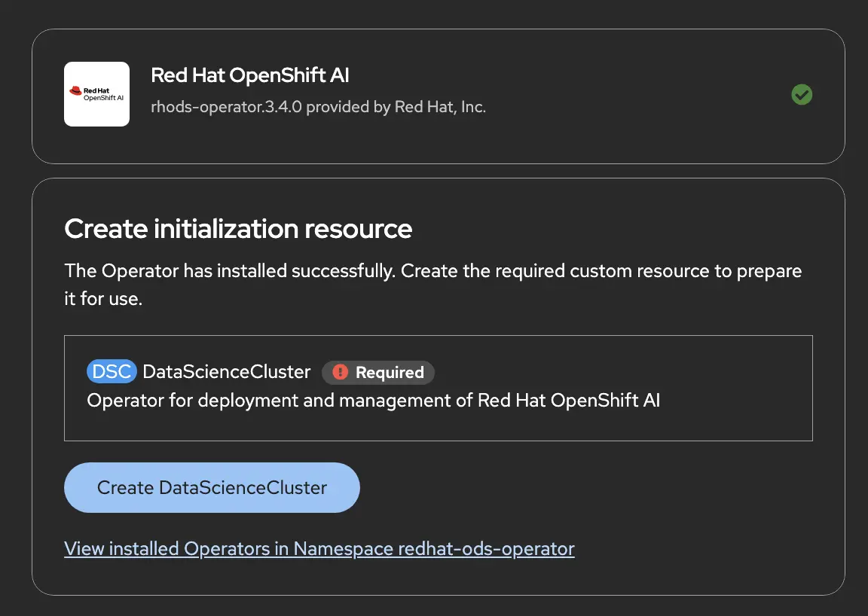Screen dimensions: 868x616
Task: Click the blue DSC badge
Action: click(x=112, y=371)
